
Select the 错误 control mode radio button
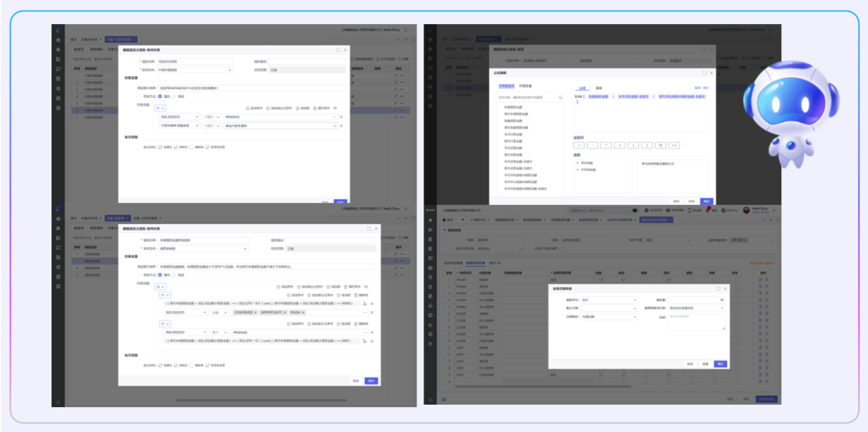coord(172,96)
